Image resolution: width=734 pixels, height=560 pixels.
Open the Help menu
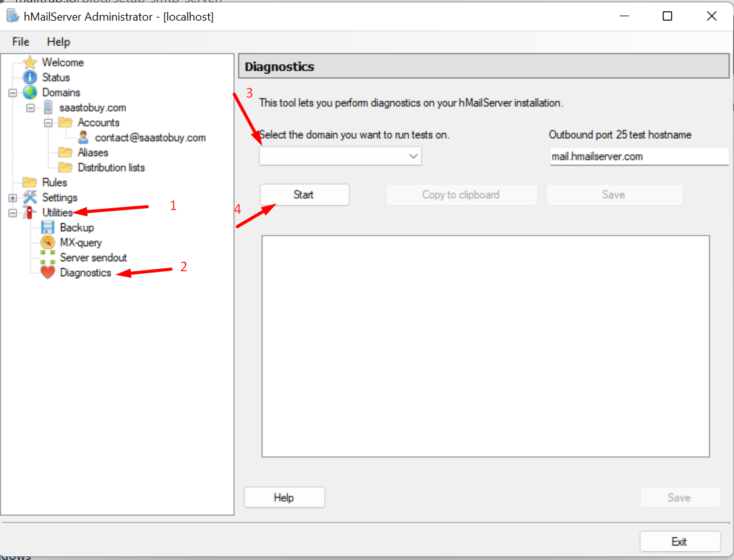(x=58, y=41)
